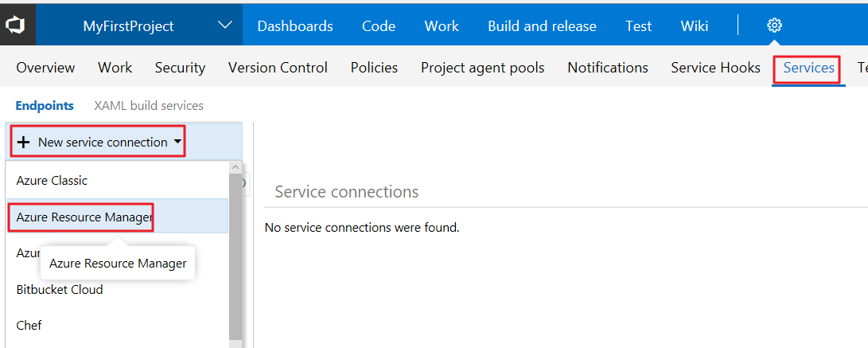Select the XAML build services tab
This screenshot has width=868, height=348.
pos(149,105)
